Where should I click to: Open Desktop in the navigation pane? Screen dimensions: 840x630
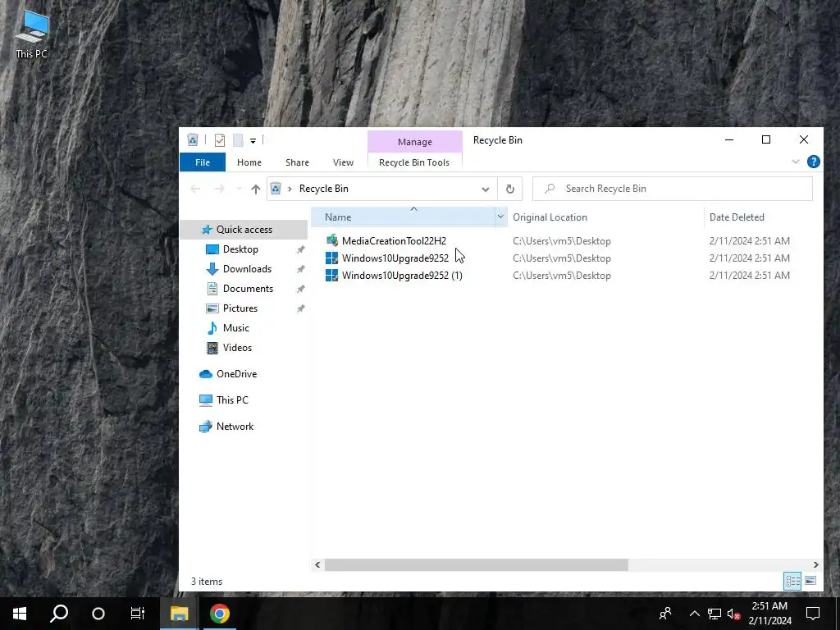240,249
